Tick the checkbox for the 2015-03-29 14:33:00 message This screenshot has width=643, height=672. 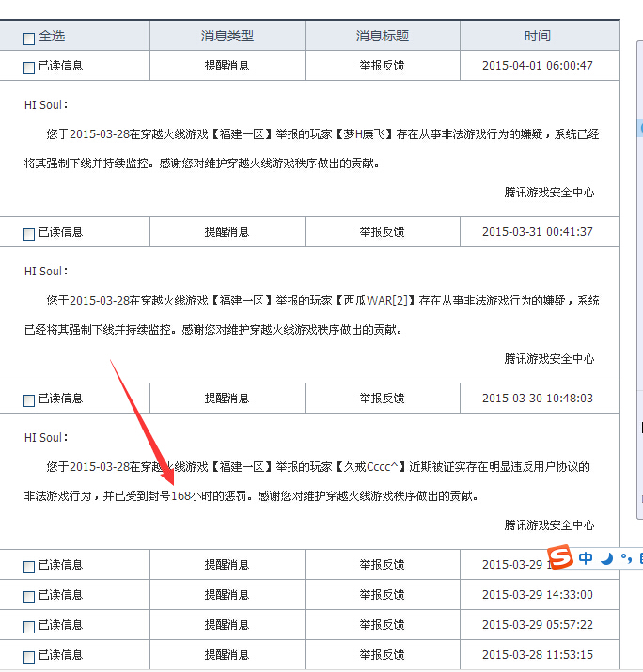coord(29,597)
